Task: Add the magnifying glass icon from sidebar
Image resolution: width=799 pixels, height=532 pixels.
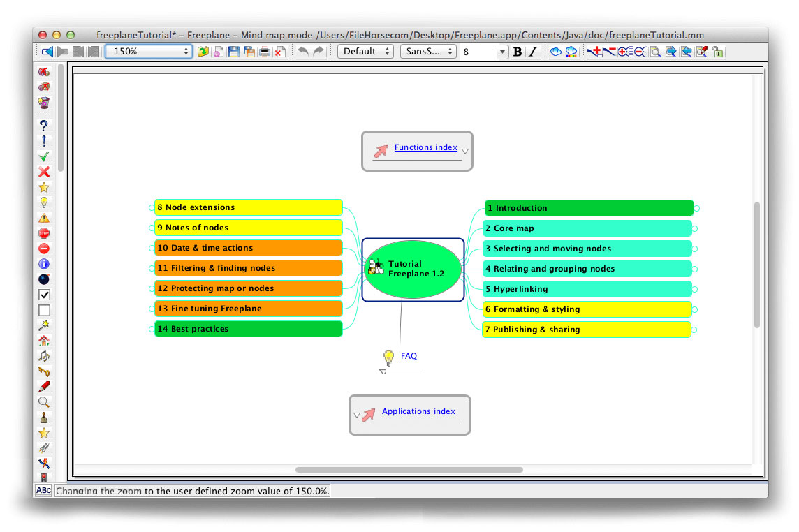Action: pyautogui.click(x=44, y=402)
